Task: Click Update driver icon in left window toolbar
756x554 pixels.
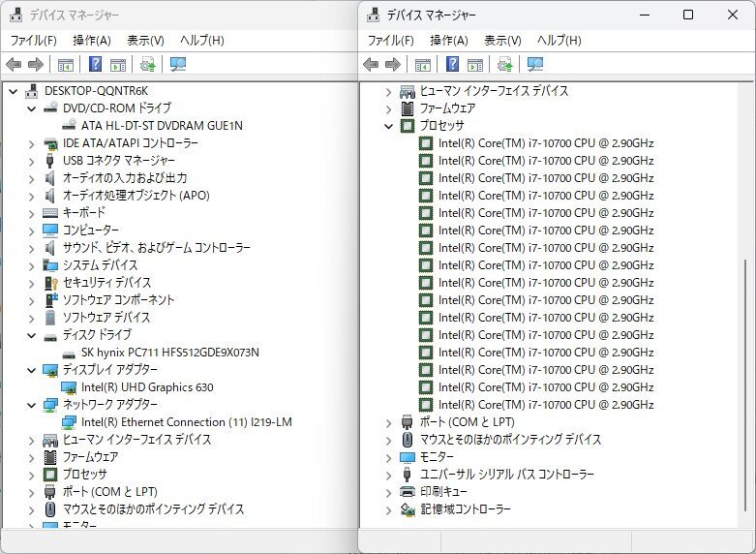Action: 147,64
